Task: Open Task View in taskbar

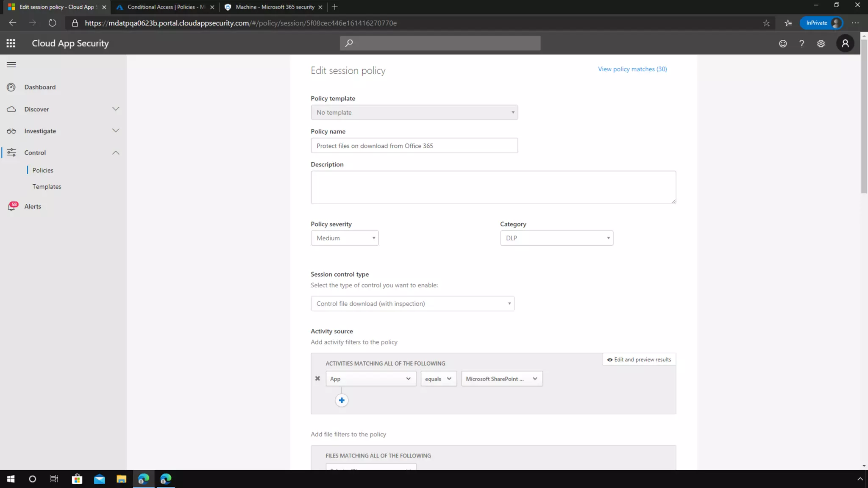Action: (x=54, y=479)
